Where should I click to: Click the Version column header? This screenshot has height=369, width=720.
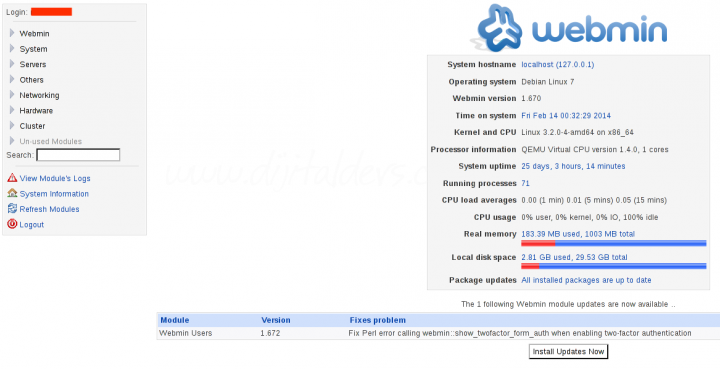tap(276, 320)
